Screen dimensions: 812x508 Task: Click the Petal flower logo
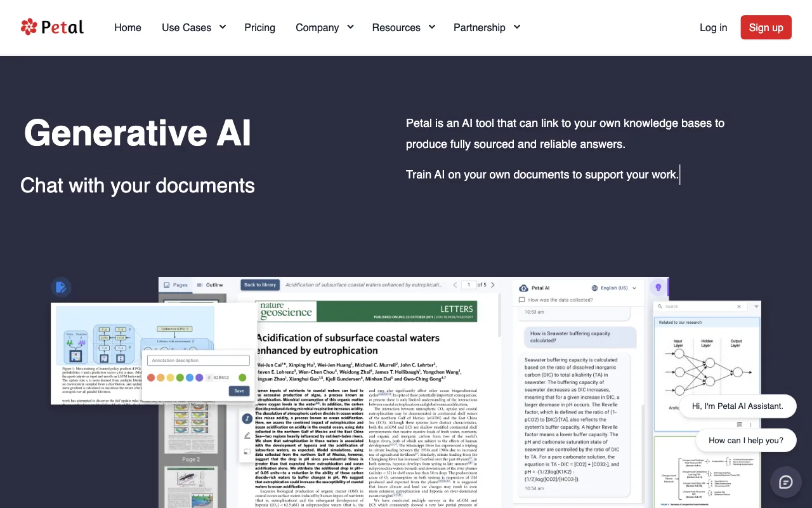pos(29,27)
